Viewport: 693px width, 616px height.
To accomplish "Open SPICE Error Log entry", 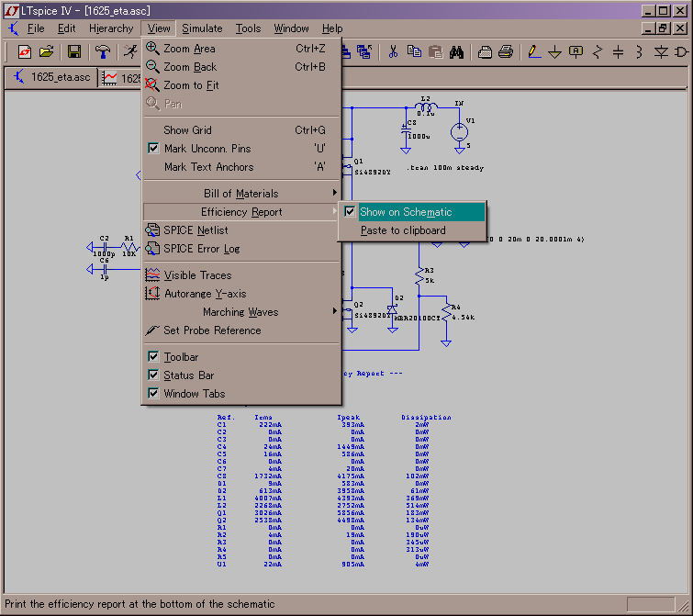I will point(241,249).
